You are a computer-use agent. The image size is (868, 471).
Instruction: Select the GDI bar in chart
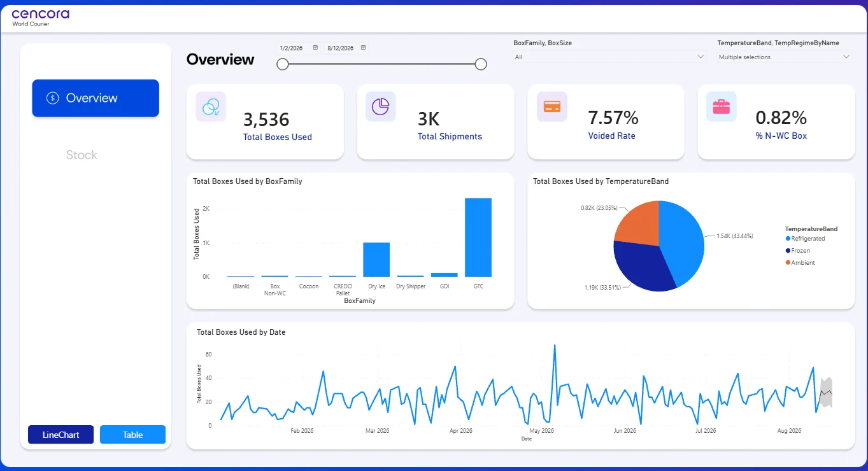pyautogui.click(x=445, y=275)
